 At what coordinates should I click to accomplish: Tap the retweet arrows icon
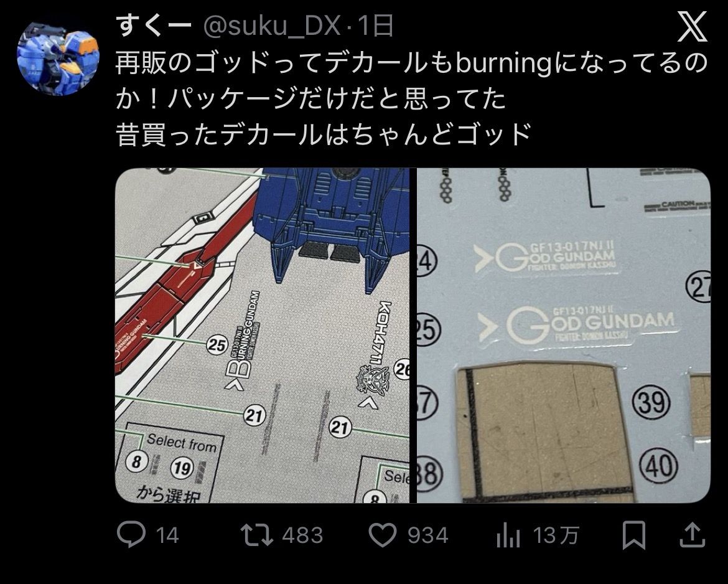tap(257, 535)
